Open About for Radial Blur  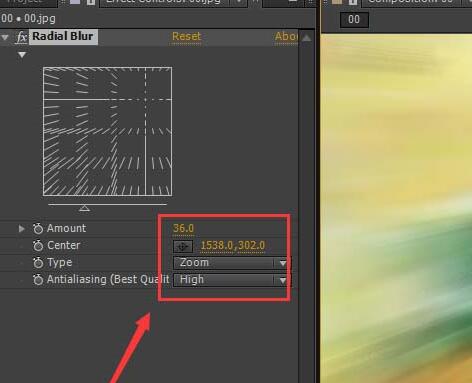tap(286, 36)
